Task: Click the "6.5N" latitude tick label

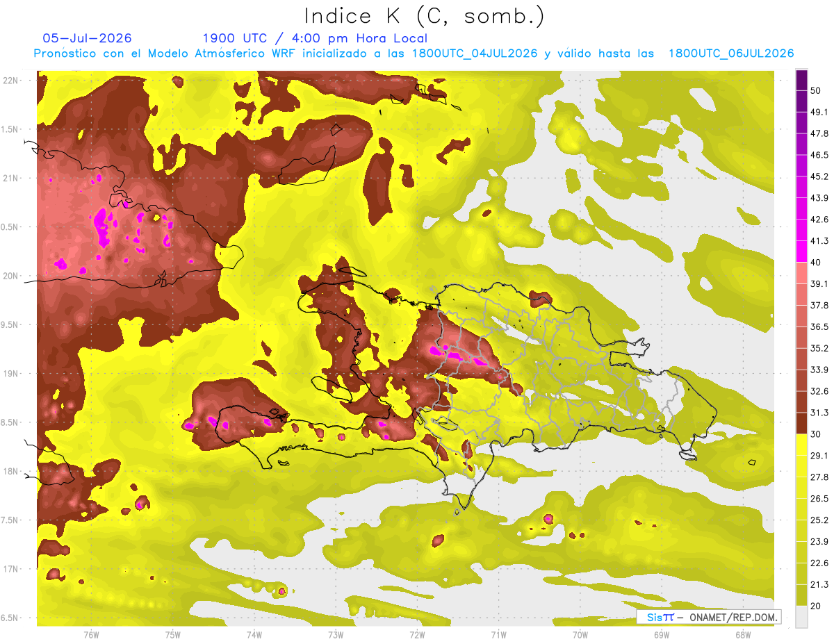Action: pyautogui.click(x=11, y=618)
